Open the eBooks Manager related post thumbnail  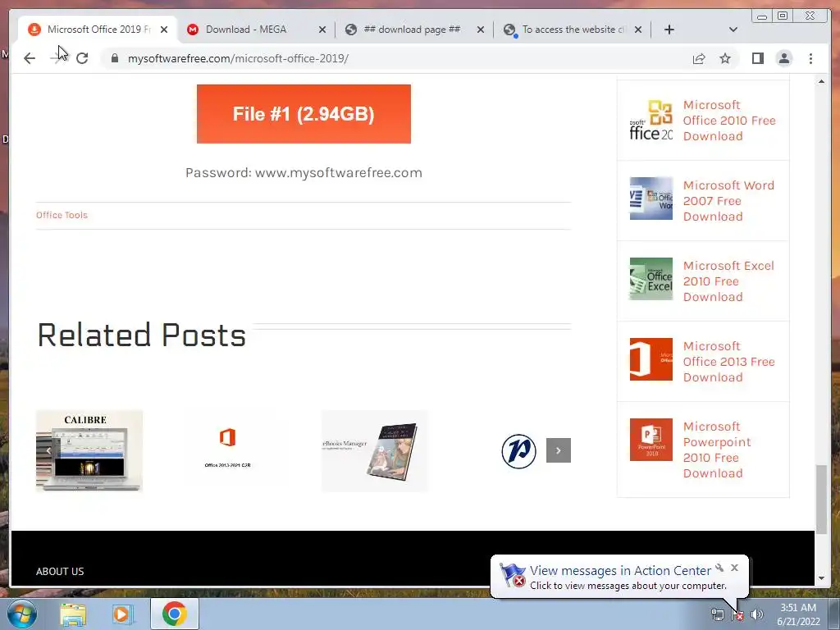click(x=374, y=450)
